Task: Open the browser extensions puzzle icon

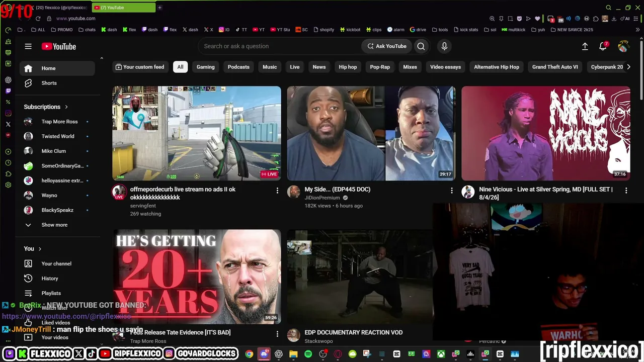Action: [x=596, y=19]
